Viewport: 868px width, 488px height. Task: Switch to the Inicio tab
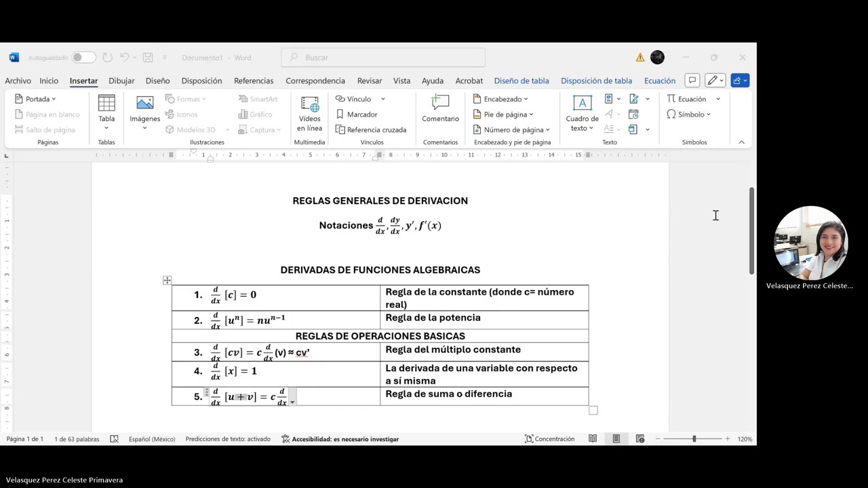(x=49, y=81)
